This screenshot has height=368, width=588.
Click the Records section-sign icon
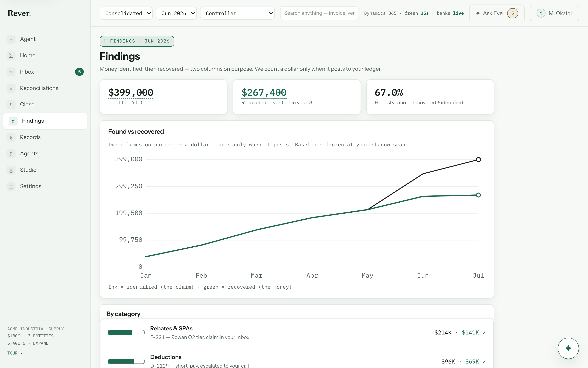click(x=11, y=138)
